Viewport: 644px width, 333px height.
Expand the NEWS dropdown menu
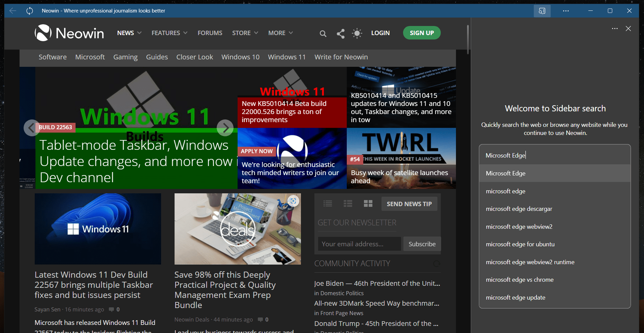point(129,33)
